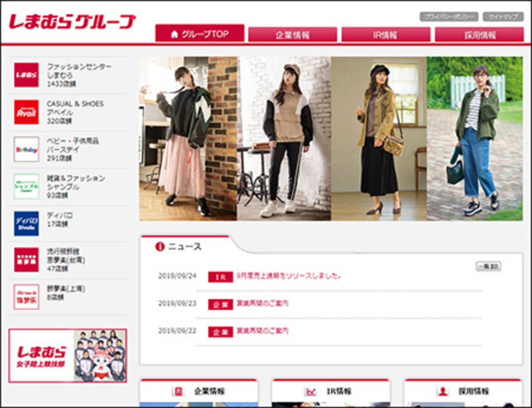Click the Birthday brand icon
Viewport: 532px width, 408px height.
pyautogui.click(x=26, y=149)
